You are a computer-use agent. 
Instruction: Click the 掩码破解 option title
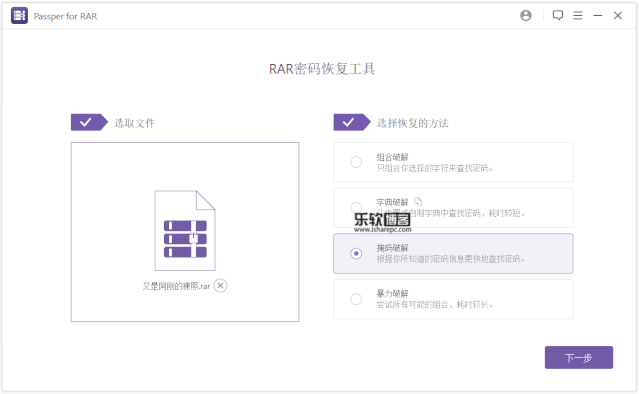392,248
